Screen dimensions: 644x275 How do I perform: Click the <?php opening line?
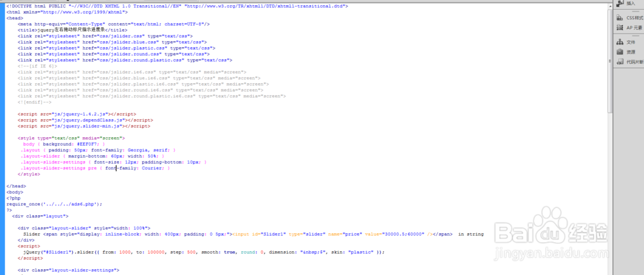pos(13,198)
